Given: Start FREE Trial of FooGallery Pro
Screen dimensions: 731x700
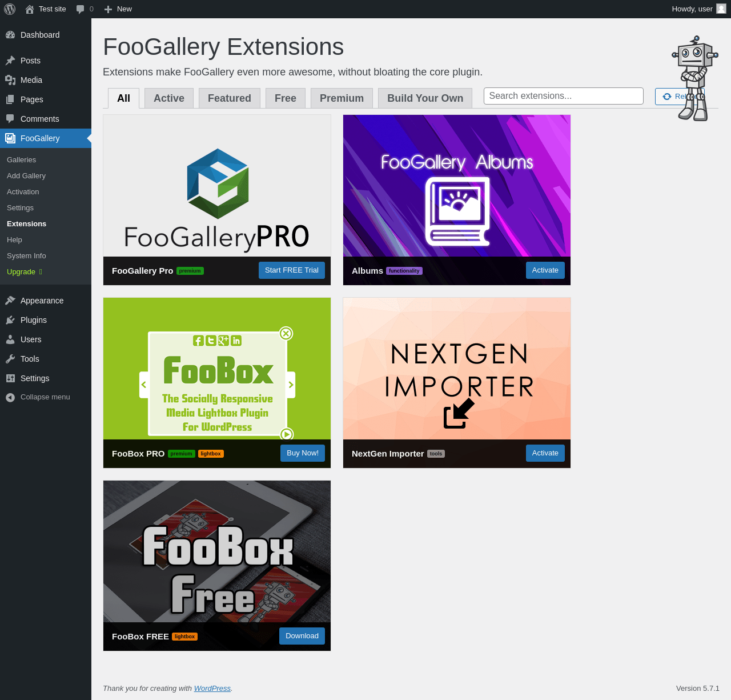Looking at the screenshot, I should [292, 270].
